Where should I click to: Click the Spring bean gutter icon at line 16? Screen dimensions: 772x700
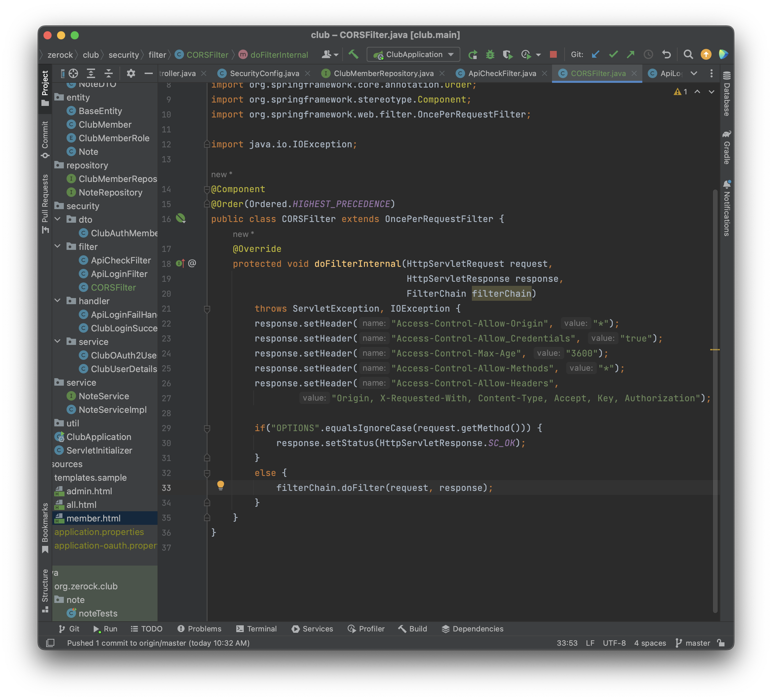(181, 219)
